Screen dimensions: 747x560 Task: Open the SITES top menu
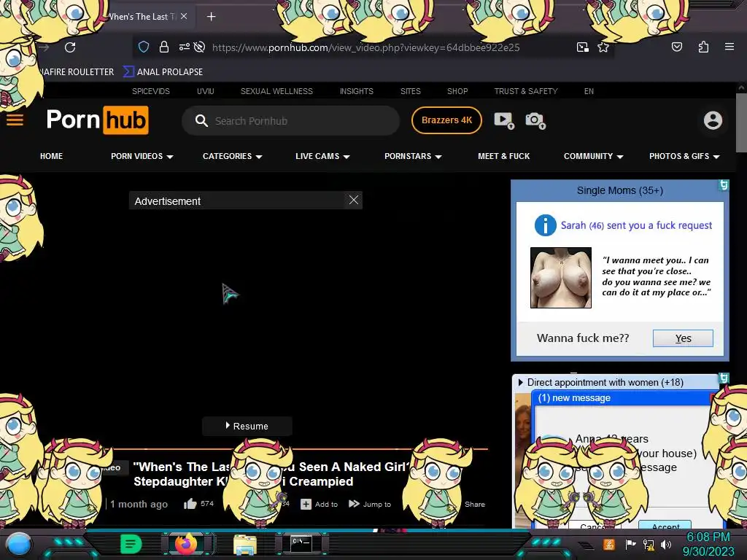click(410, 91)
